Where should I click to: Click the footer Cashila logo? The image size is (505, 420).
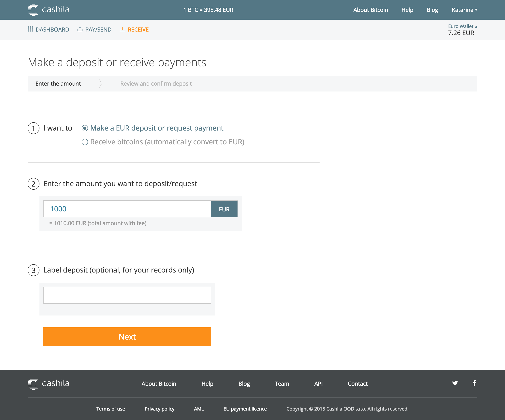[x=48, y=384]
